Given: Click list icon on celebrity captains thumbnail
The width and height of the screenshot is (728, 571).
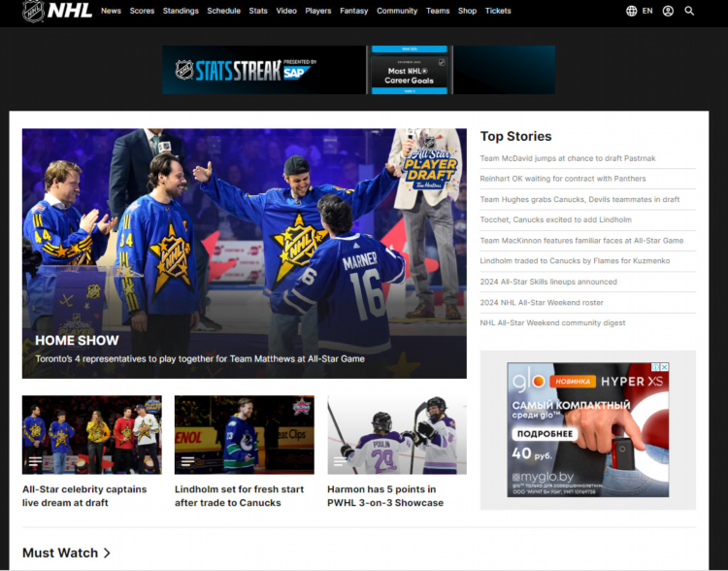Looking at the screenshot, I should [x=35, y=461].
